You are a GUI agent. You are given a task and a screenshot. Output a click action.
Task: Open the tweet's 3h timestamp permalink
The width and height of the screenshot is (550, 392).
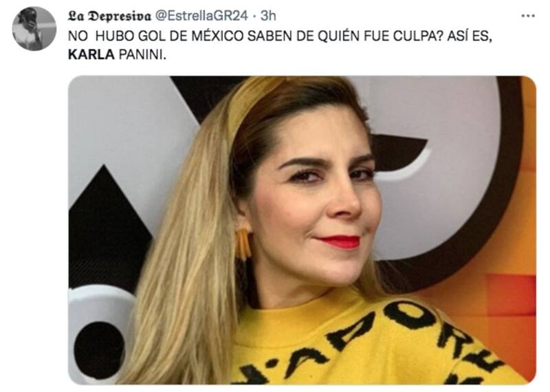point(268,16)
